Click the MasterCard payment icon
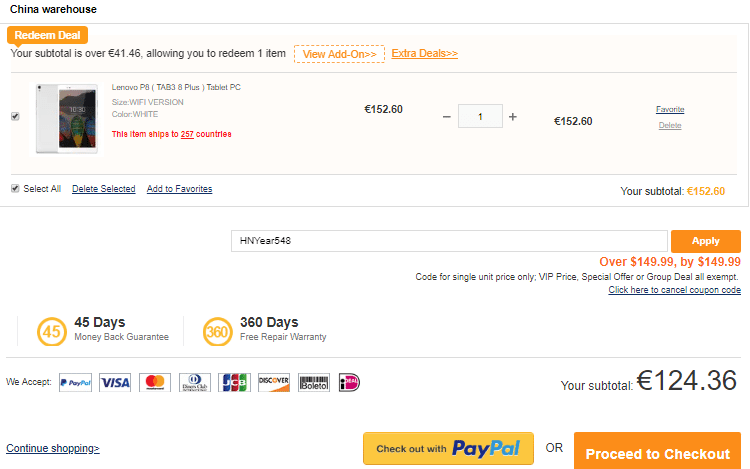This screenshot has height=469, width=750. (x=154, y=382)
